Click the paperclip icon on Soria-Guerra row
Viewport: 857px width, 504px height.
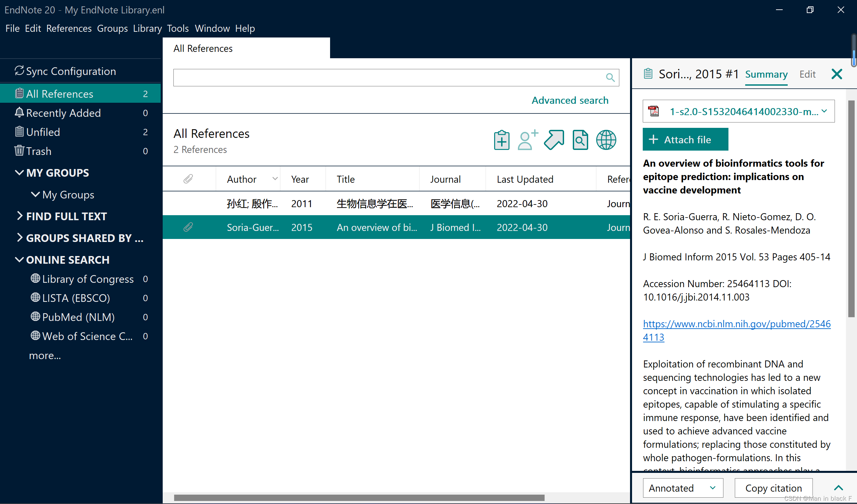pos(188,227)
